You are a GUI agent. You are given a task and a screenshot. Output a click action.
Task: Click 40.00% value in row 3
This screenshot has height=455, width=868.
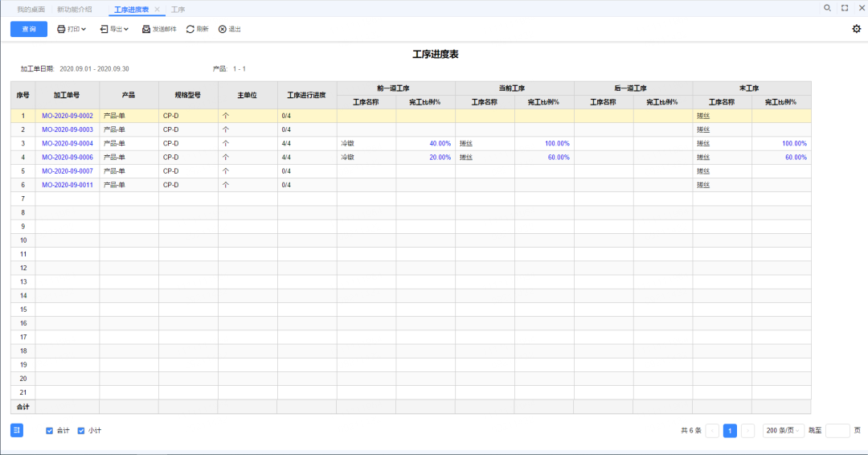point(440,143)
